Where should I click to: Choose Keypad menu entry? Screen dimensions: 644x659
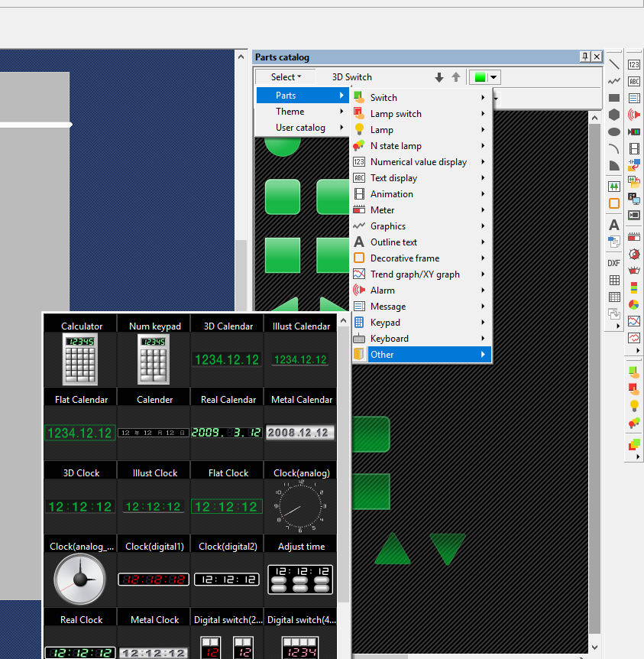pyautogui.click(x=422, y=323)
